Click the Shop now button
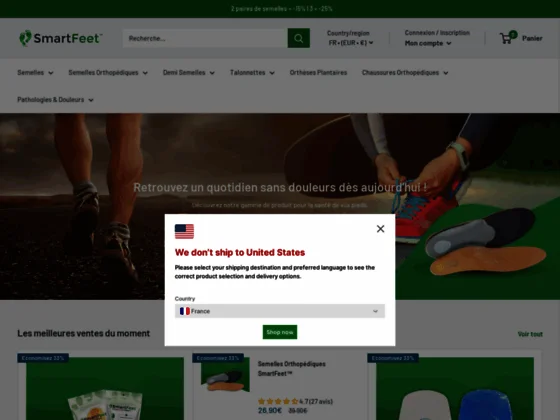 tap(280, 332)
